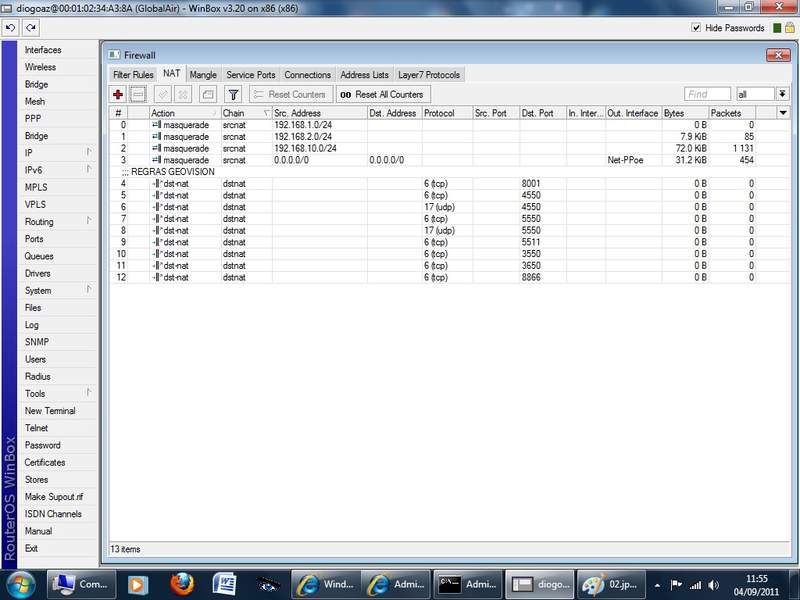Switch to the command prompt taskbar button

click(468, 585)
